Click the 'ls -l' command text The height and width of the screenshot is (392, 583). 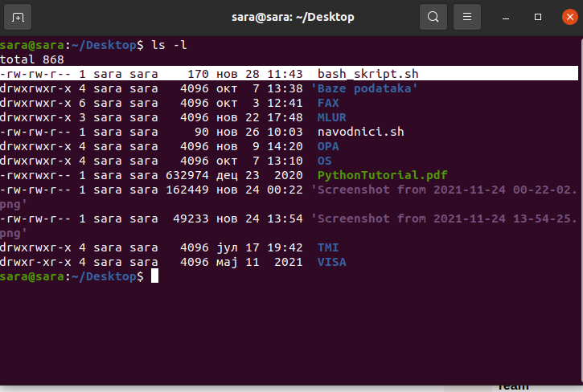169,45
